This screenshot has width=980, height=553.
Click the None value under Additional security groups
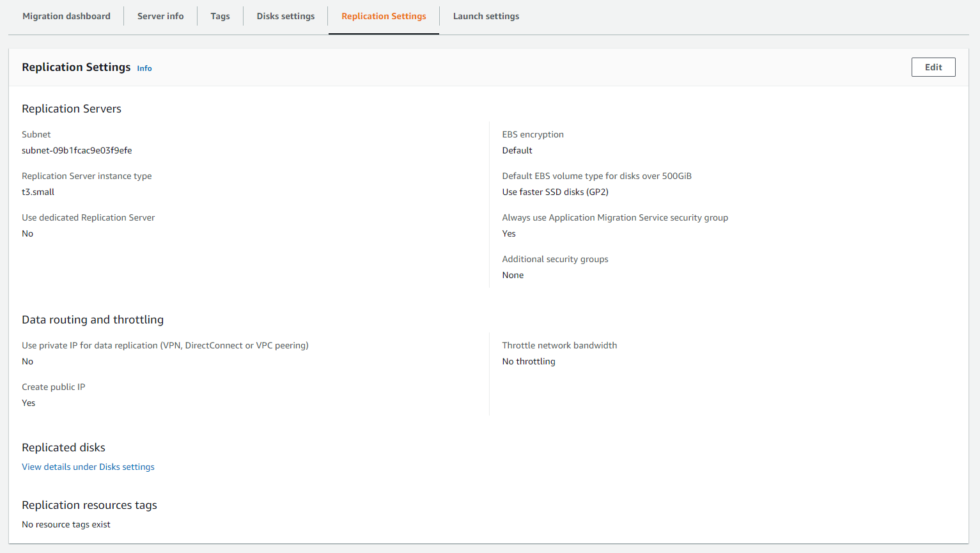513,275
